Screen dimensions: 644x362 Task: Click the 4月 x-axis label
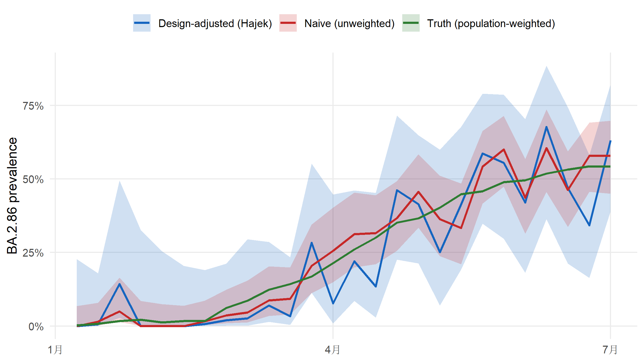click(333, 350)
